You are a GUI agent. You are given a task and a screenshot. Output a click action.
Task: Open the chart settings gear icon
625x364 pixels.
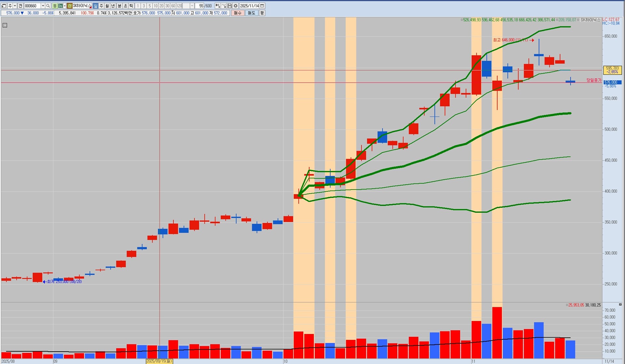click(235, 6)
